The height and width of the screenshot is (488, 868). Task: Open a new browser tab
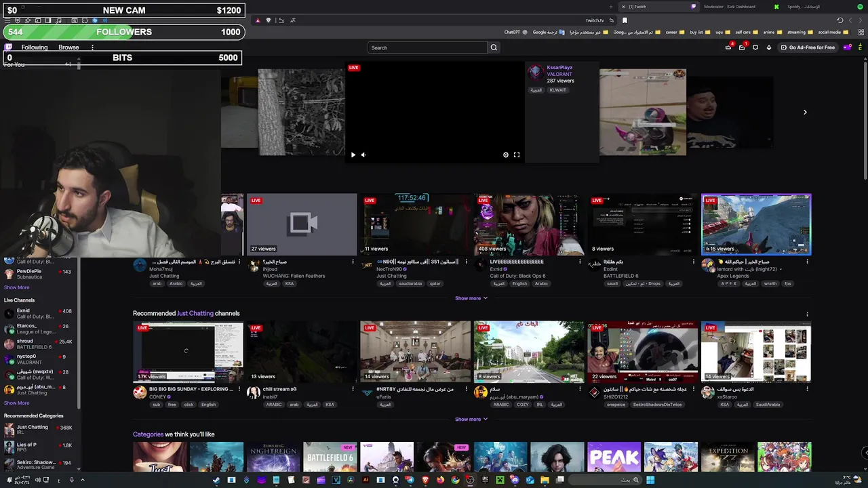pyautogui.click(x=610, y=7)
